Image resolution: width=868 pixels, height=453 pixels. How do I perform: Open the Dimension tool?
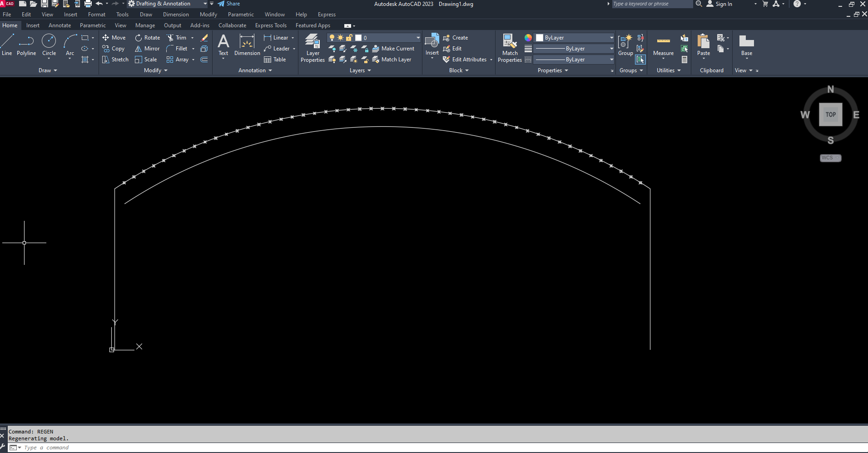[x=247, y=45]
